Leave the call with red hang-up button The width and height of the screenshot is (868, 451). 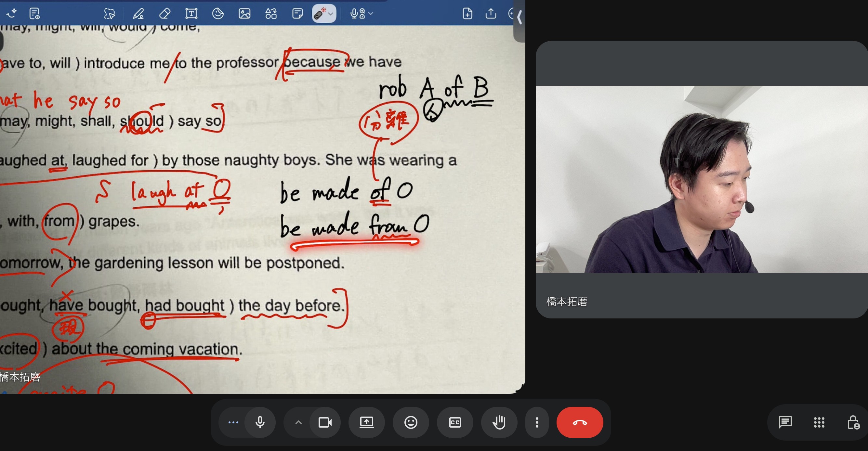[x=580, y=422]
